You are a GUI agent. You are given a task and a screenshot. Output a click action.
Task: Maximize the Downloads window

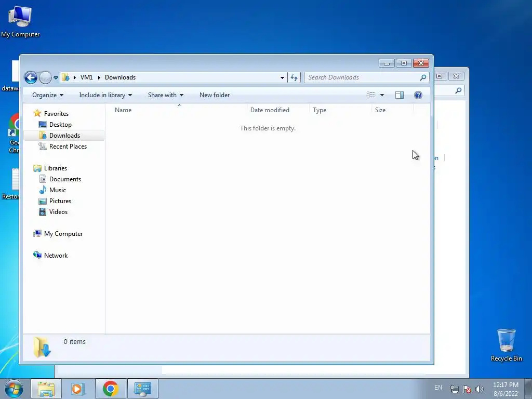point(404,63)
